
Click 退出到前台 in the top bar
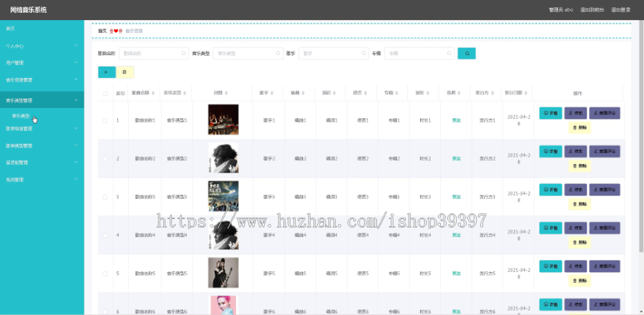[592, 10]
